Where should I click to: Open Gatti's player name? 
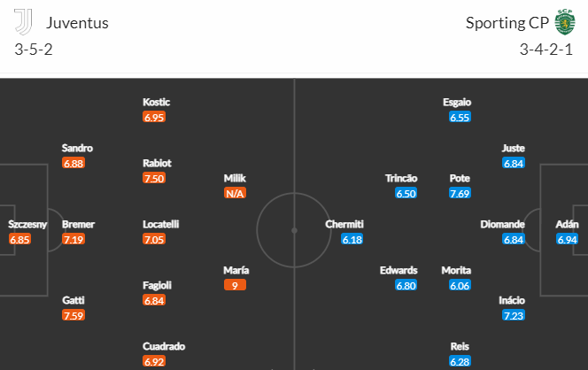tap(73, 300)
